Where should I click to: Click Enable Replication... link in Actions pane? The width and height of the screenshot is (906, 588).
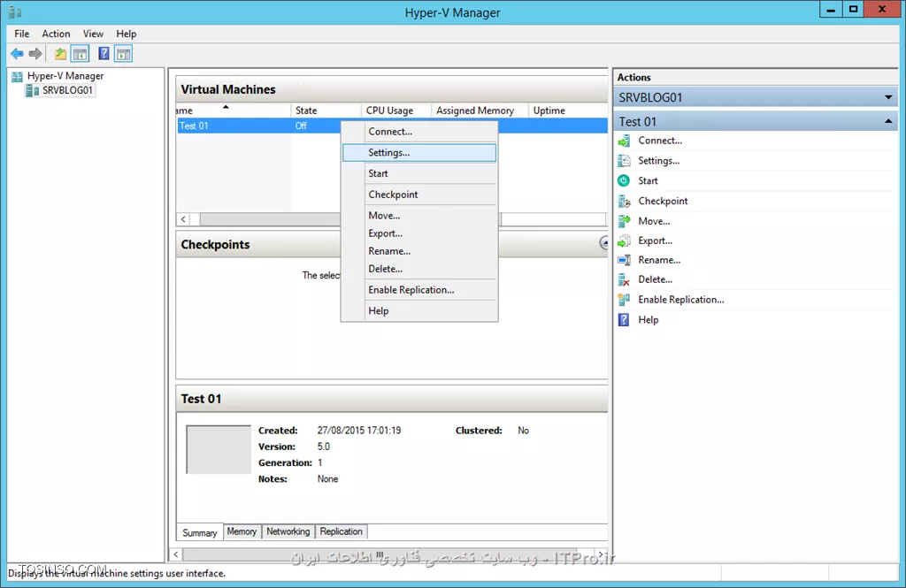pyautogui.click(x=680, y=300)
